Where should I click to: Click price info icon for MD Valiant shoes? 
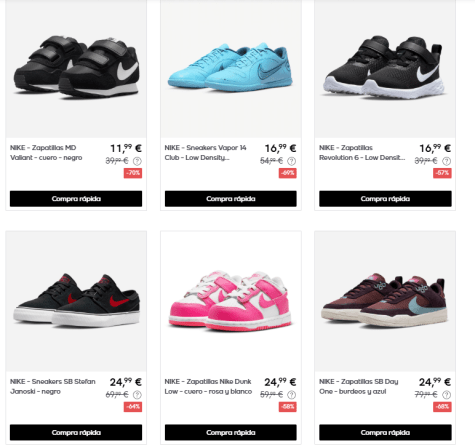(x=137, y=161)
